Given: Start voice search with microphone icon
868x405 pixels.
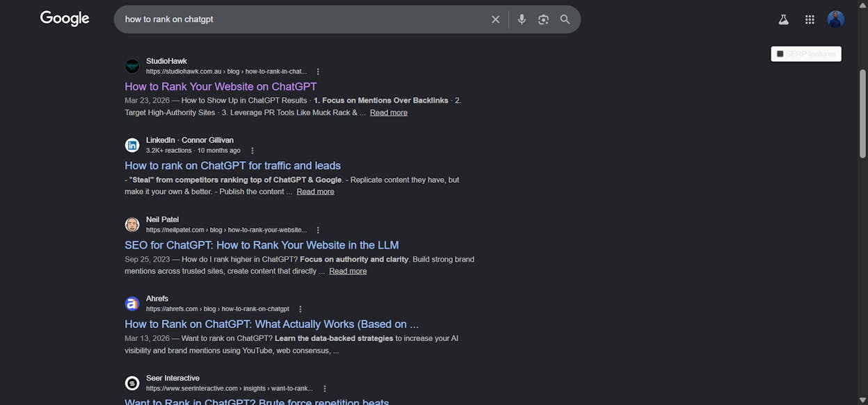Looking at the screenshot, I should coord(522,19).
